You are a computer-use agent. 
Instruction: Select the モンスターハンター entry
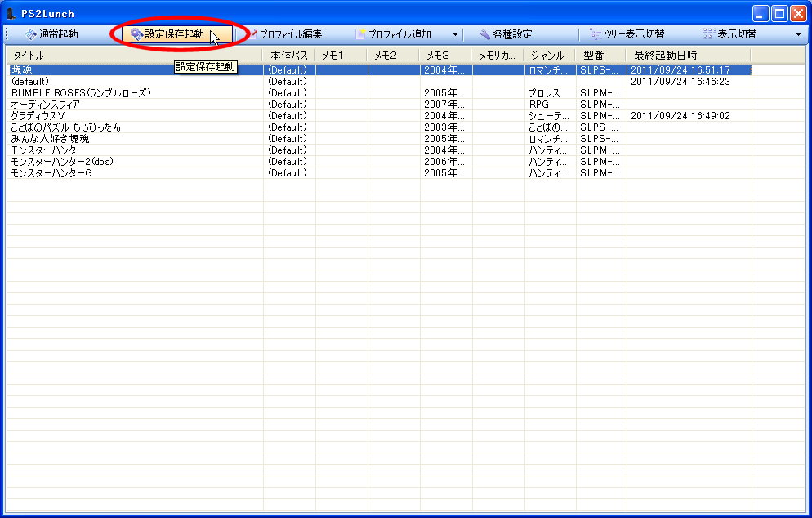point(48,150)
